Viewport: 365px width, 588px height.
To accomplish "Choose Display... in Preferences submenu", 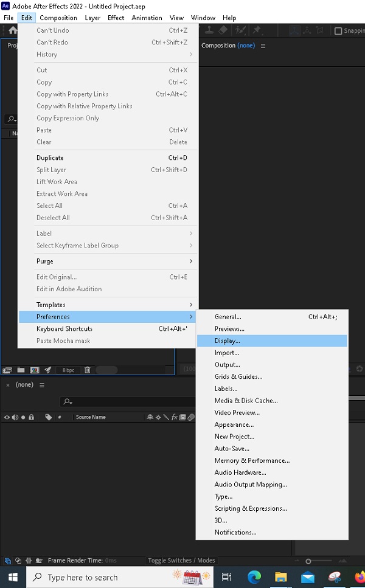I will coord(272,341).
